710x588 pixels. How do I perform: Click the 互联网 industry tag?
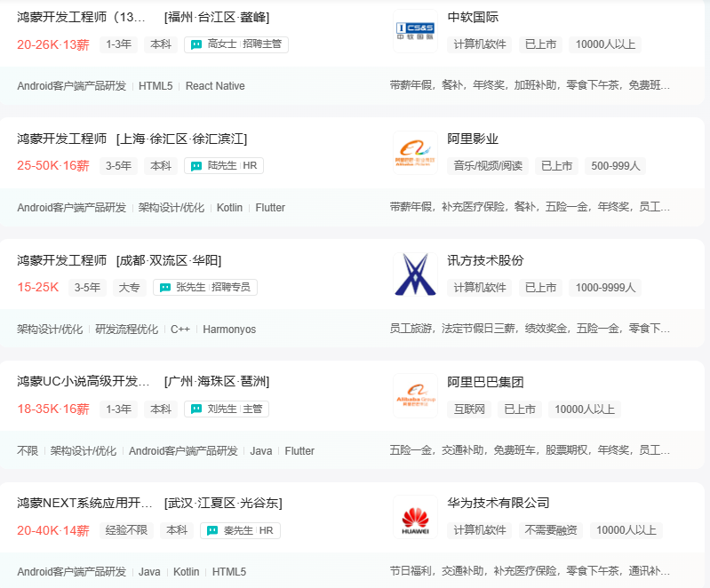tap(469, 409)
